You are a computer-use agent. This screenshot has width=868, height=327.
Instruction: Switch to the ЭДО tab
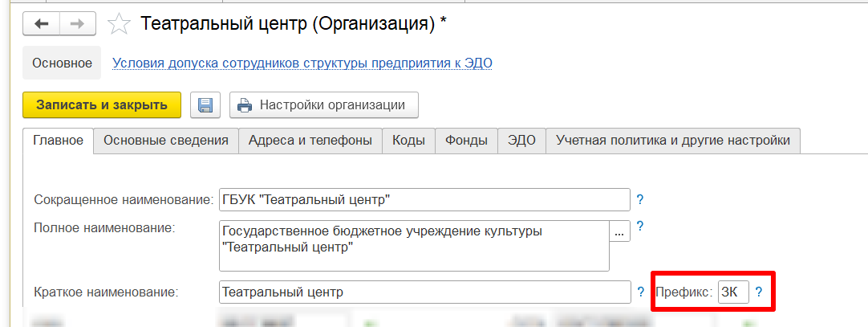[x=521, y=141]
